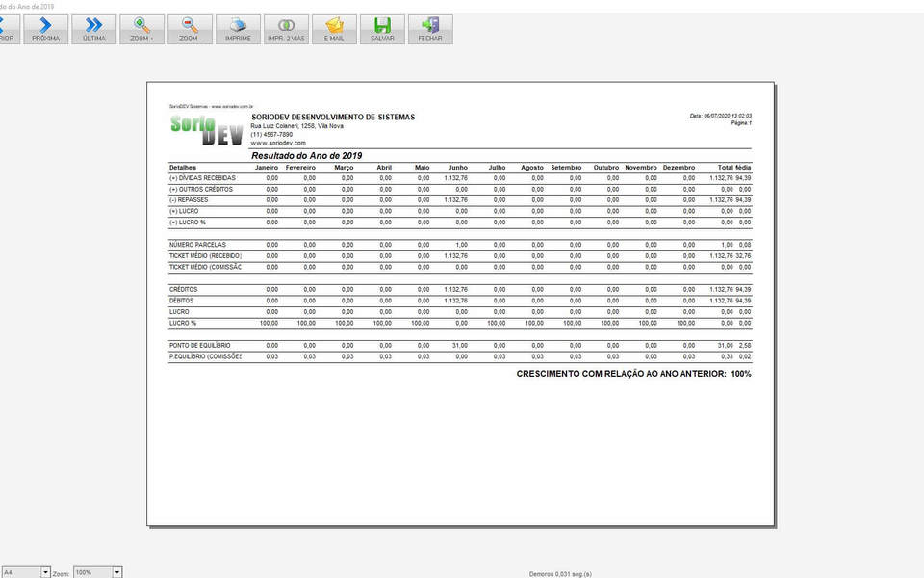Click the Dezembro column header
924x578 pixels.
point(679,168)
